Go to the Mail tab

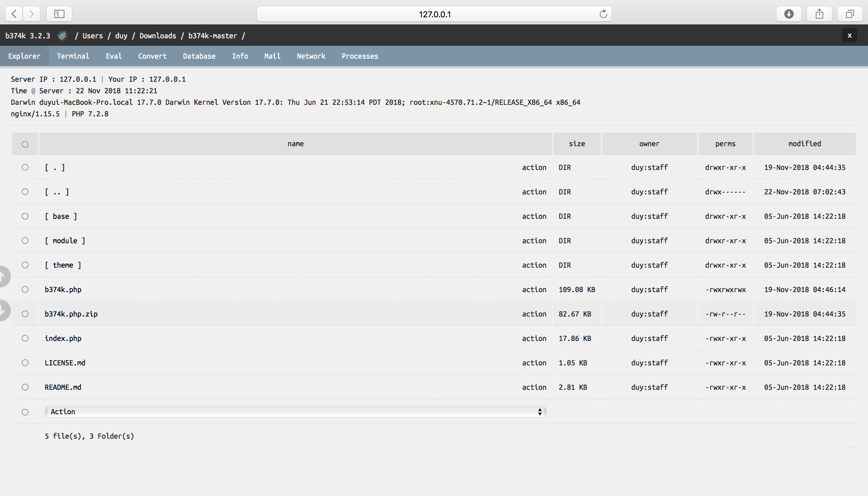tap(272, 56)
